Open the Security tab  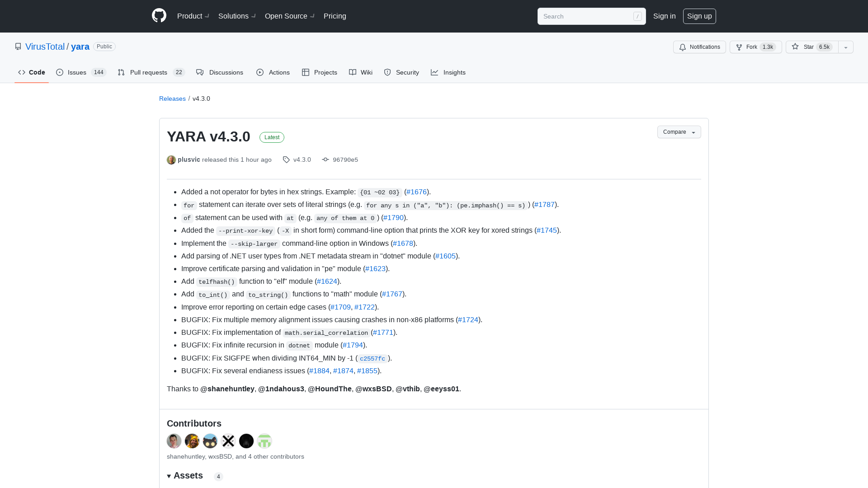pos(401,72)
